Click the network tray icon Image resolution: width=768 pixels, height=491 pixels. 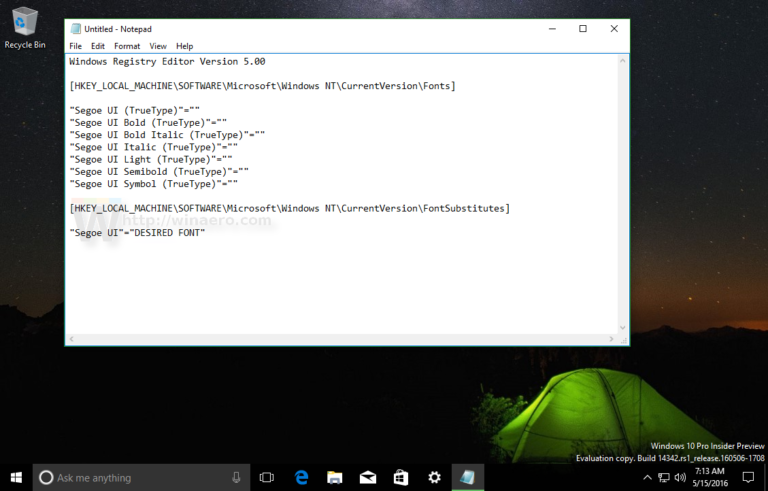tap(664, 477)
